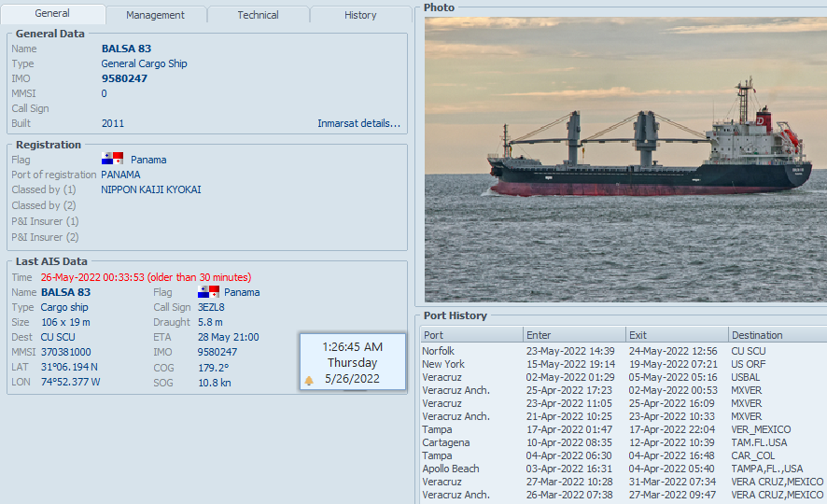The width and height of the screenshot is (827, 504).
Task: Click the ETA value 28 May 21:00
Action: click(x=229, y=338)
